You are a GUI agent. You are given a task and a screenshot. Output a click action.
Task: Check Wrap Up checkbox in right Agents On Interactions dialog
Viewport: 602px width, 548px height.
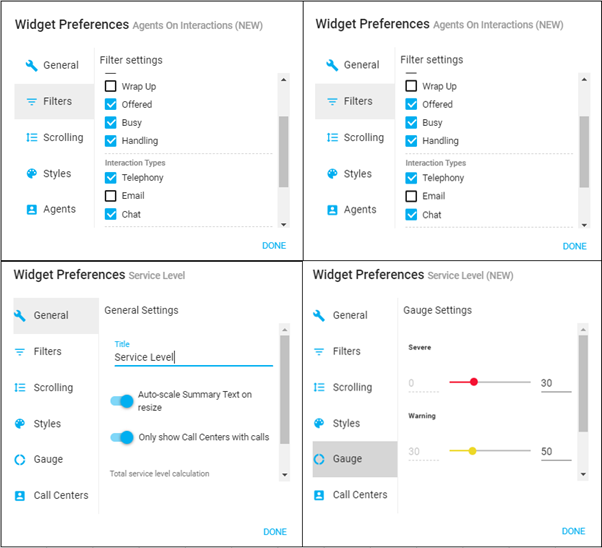point(411,87)
